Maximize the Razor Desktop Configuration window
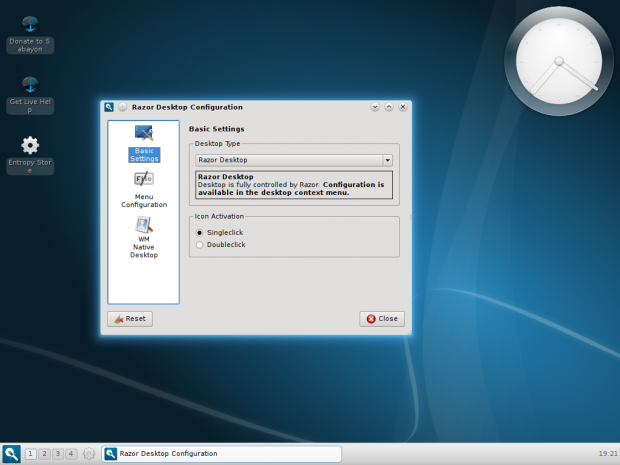Screen dimensions: 620x465 389,107
